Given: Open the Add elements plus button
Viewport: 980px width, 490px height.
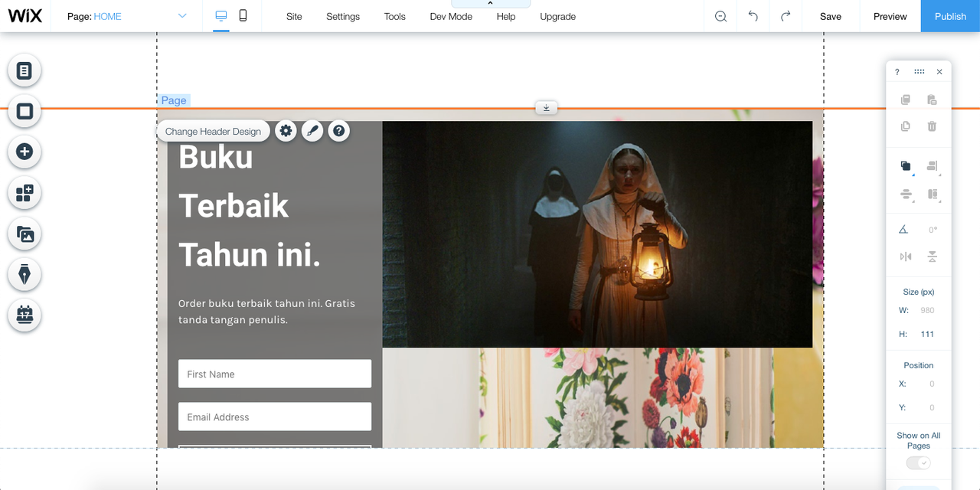Looking at the screenshot, I should pos(24,152).
